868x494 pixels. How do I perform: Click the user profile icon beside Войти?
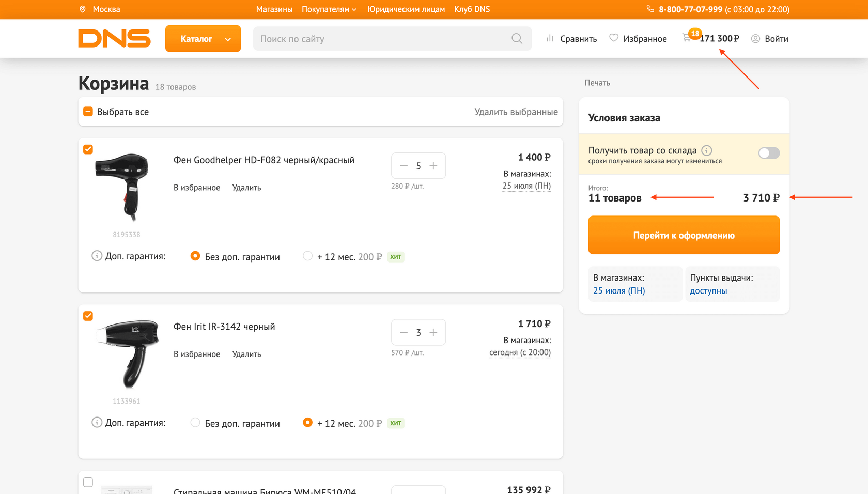click(755, 39)
